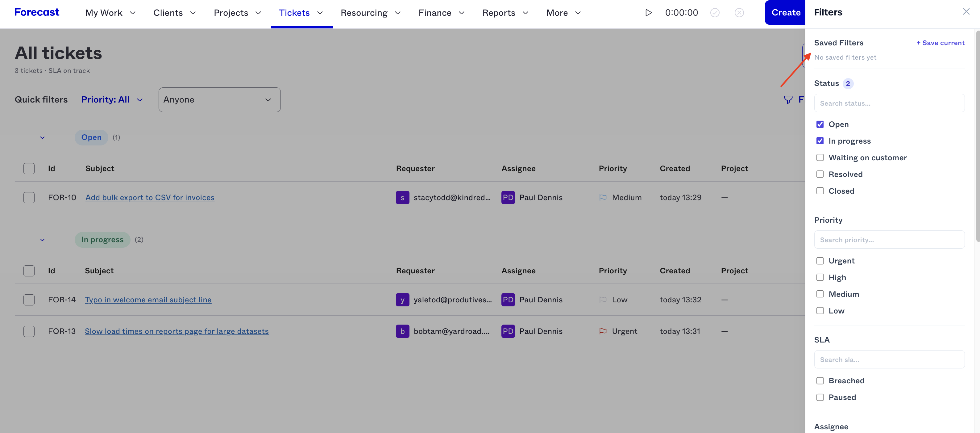Uncheck the In progress status filter
Image resolution: width=980 pixels, height=433 pixels.
point(820,141)
